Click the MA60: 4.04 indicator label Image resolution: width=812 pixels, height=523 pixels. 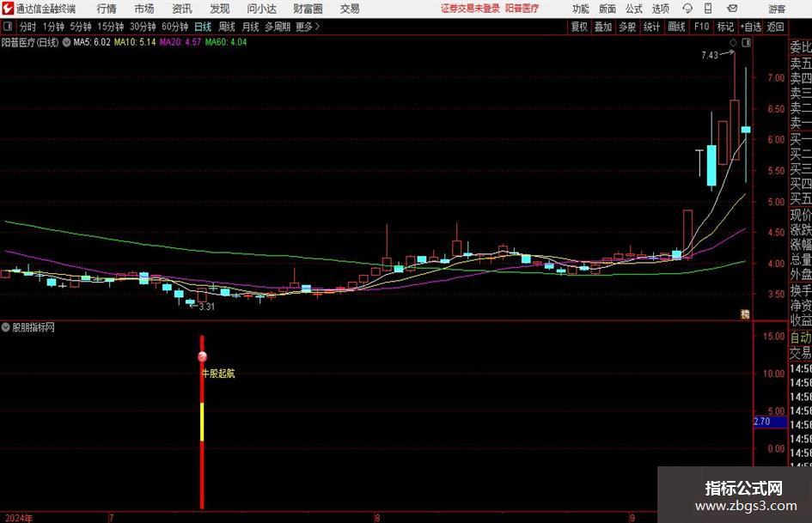pos(226,42)
